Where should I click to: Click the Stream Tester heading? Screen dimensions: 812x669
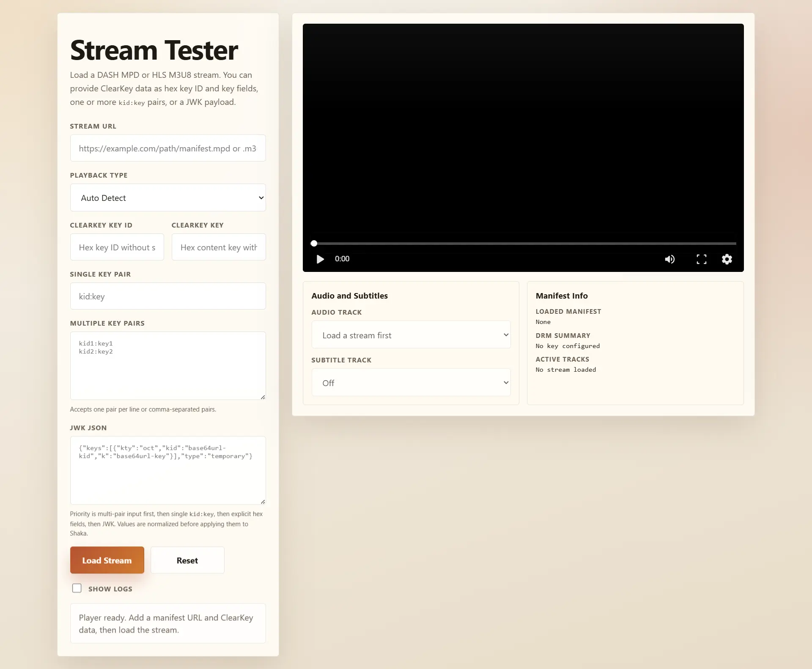[154, 50]
